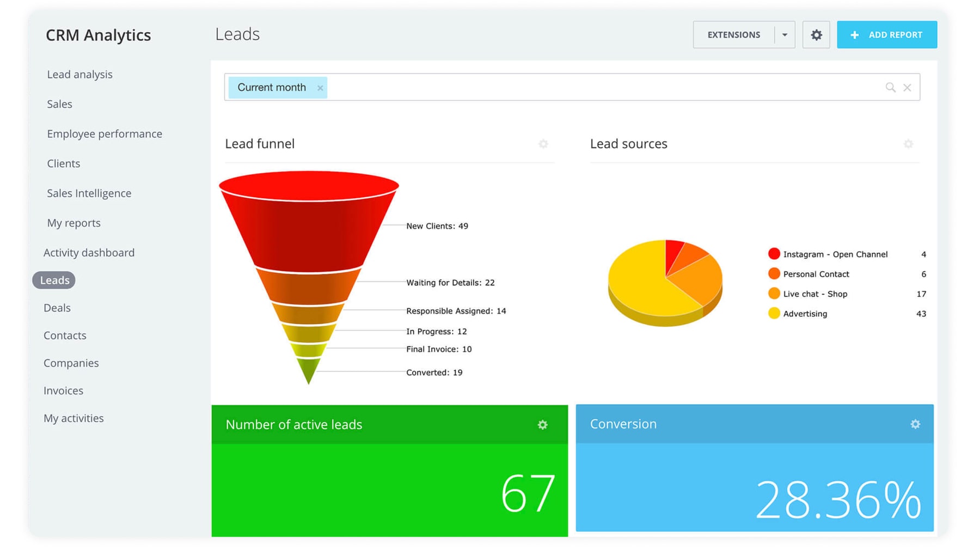Select Sales Intelligence in the sidebar
The height and width of the screenshot is (555, 980).
pyautogui.click(x=89, y=193)
